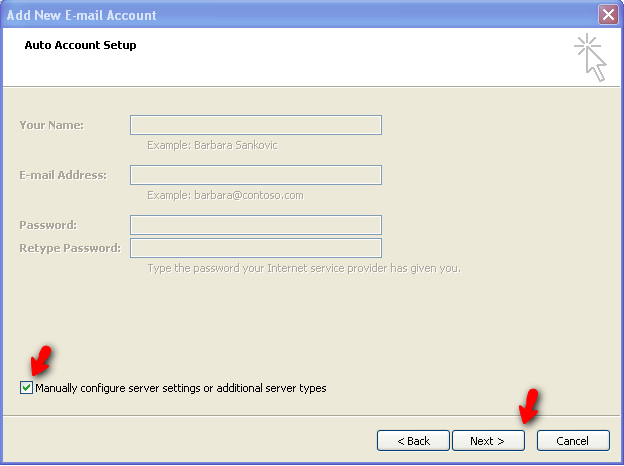Click the sparkle cursor wizard icon
The image size is (624, 466).
click(x=591, y=57)
